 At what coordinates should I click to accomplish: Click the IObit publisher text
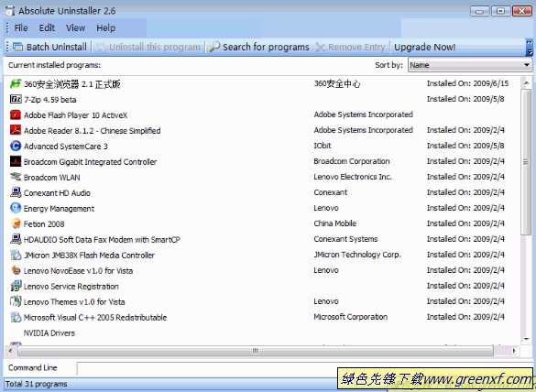coord(323,146)
